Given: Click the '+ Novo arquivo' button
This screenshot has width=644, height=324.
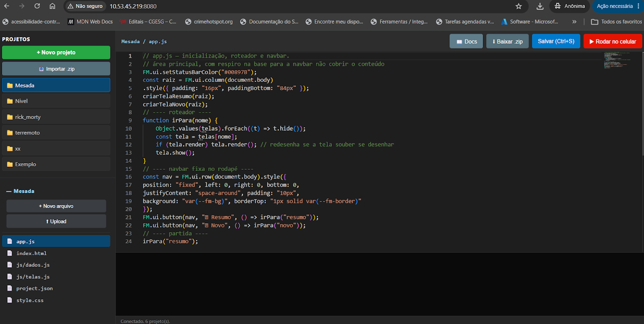Looking at the screenshot, I should (x=56, y=206).
